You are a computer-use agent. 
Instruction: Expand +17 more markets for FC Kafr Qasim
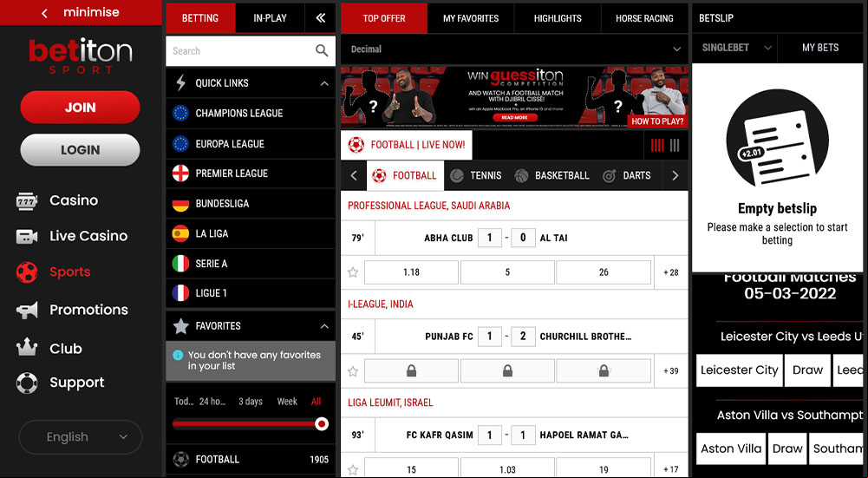tap(671, 469)
